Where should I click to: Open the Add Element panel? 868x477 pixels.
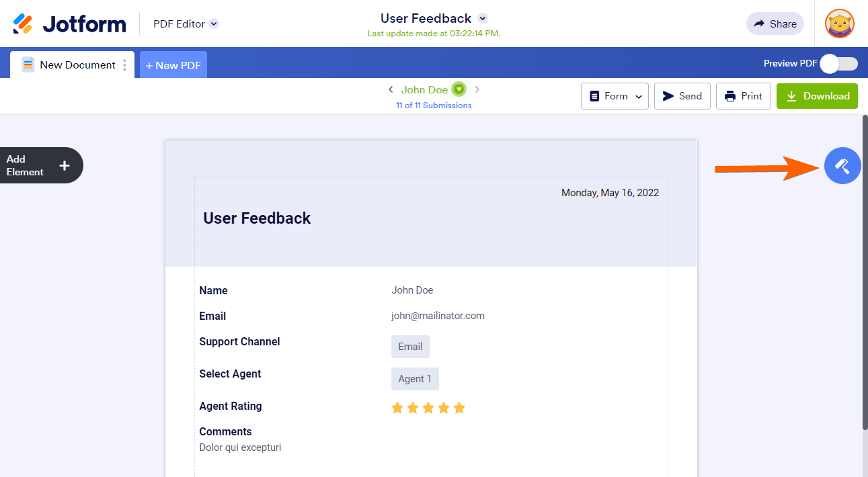tap(40, 165)
